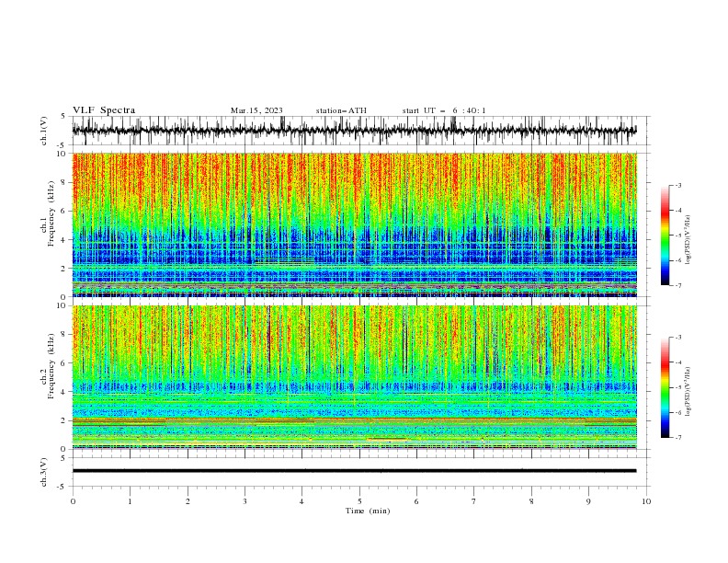Screen dimensions: 728x563
Task: Click the "start UT = 6 :40: 1" label
Action: click(x=444, y=110)
